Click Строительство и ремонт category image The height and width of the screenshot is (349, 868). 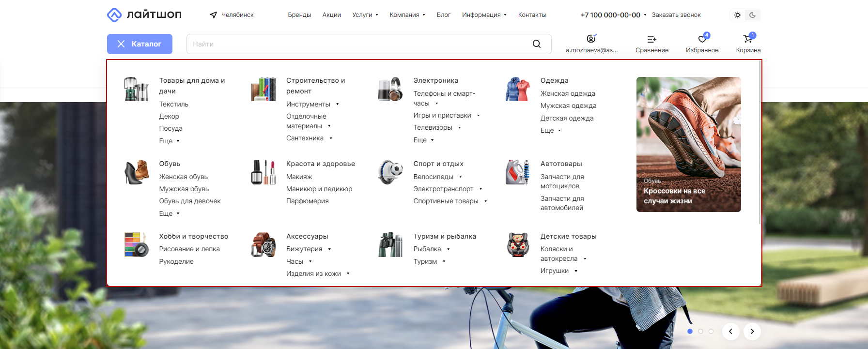263,89
